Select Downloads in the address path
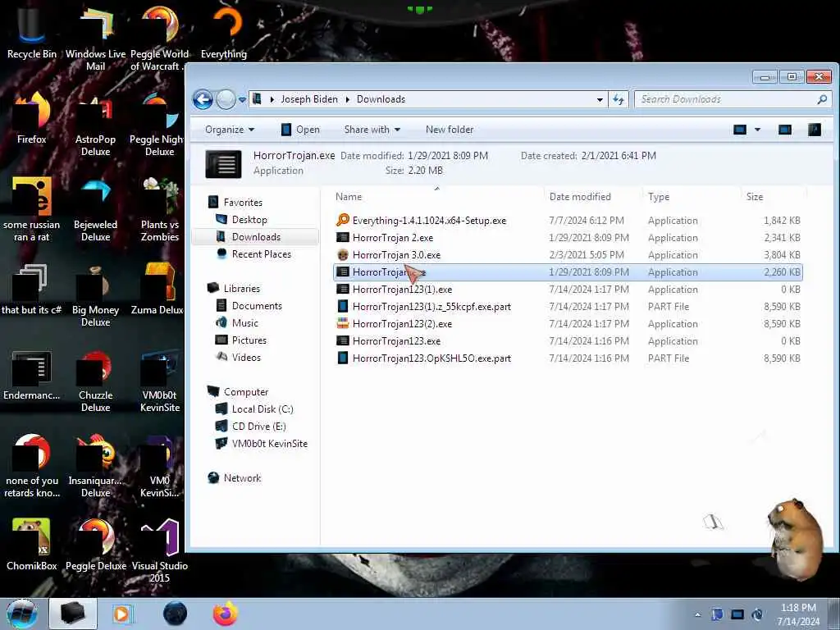840x630 pixels. 381,99
